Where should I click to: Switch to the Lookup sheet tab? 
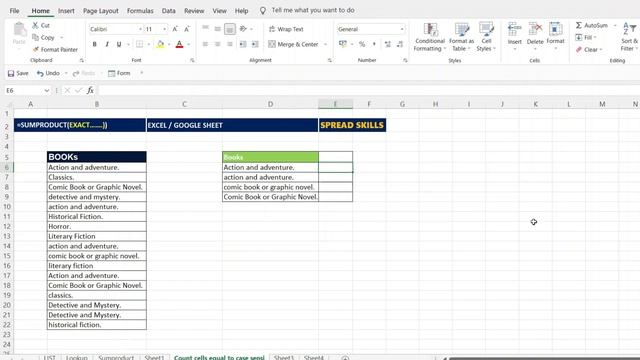point(77,357)
